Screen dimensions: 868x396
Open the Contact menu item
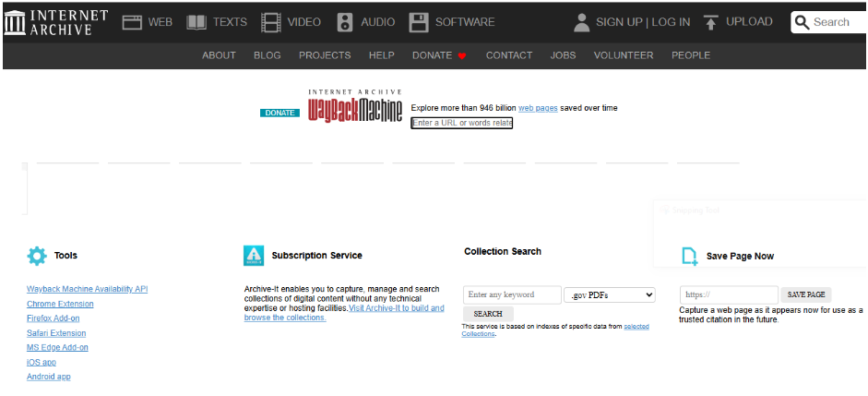pyautogui.click(x=509, y=55)
